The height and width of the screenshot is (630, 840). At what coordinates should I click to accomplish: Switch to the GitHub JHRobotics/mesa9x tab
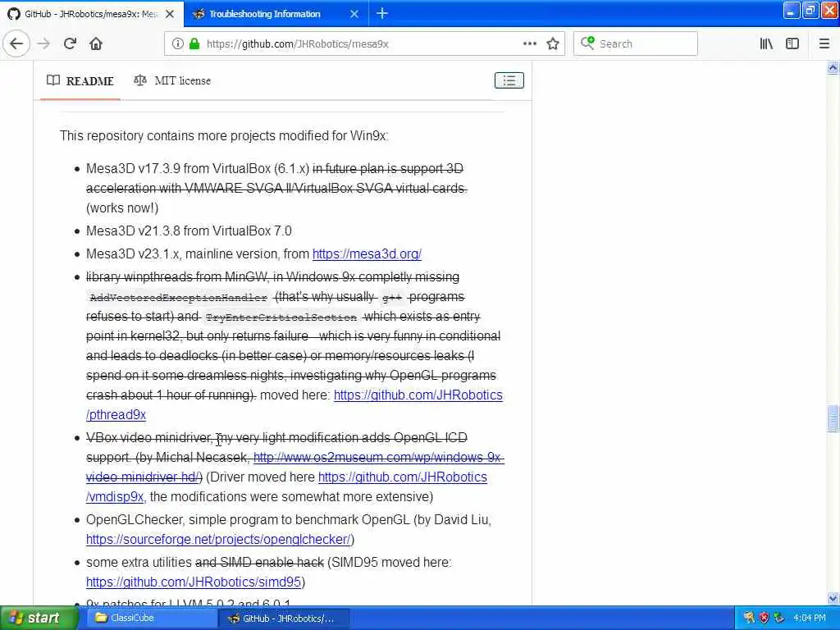coord(91,14)
